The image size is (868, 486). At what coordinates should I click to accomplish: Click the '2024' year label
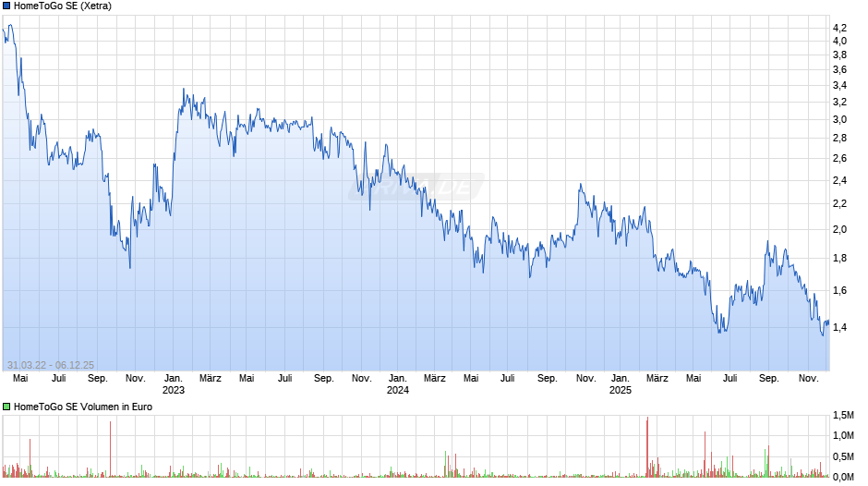(x=397, y=390)
